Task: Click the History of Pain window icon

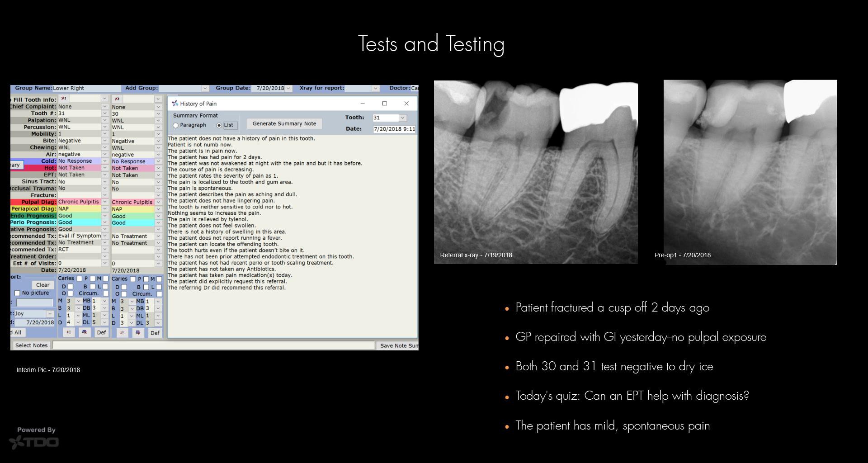Action: [175, 104]
